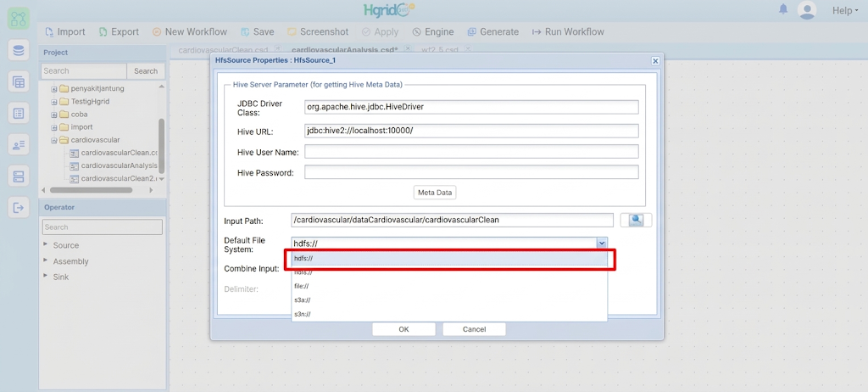This screenshot has width=868, height=392.
Task: Click the Hive User Name field
Action: tap(471, 151)
